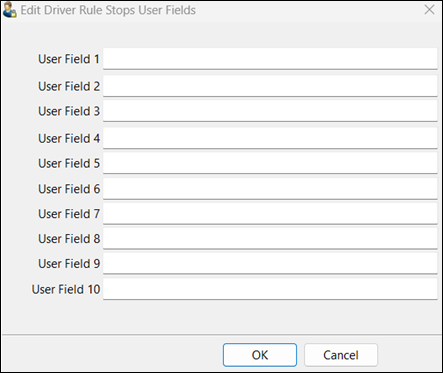443x373 pixels.
Task: Click the User Field 7 text box
Action: (x=270, y=214)
